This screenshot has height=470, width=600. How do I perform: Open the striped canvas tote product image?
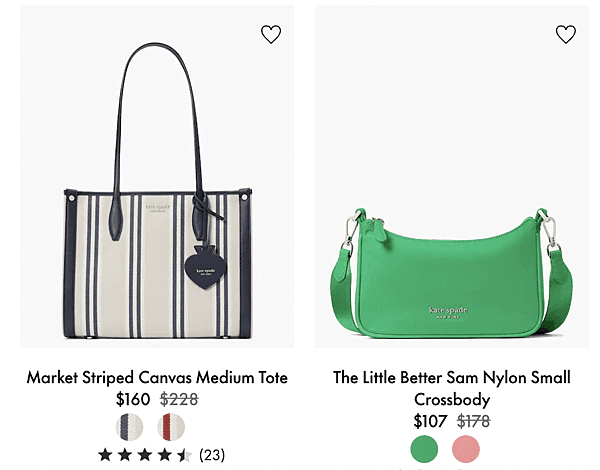157,176
